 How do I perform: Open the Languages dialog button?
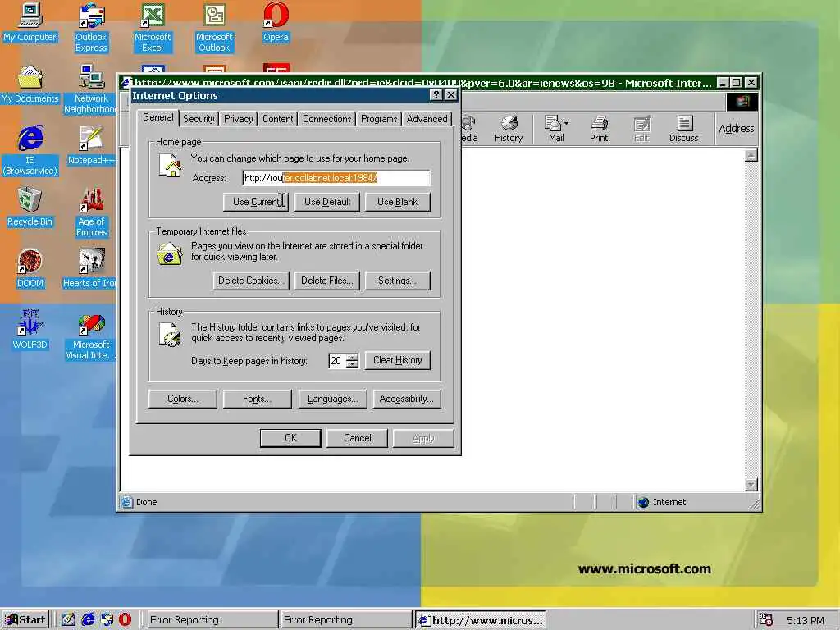[x=332, y=399]
